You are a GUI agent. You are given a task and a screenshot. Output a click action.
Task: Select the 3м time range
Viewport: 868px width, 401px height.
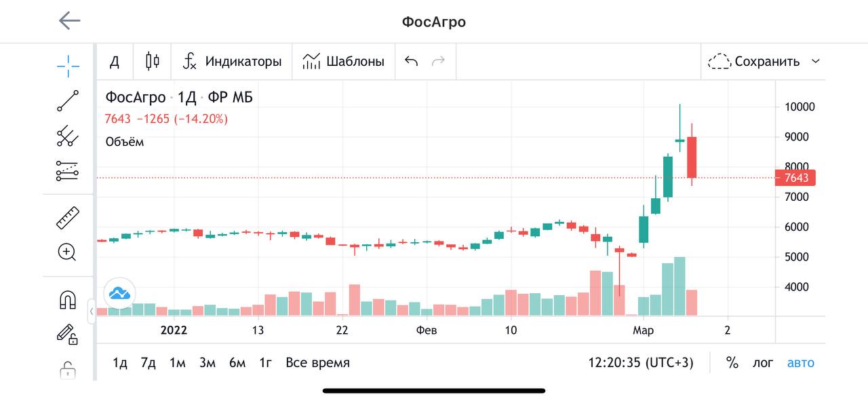pos(207,363)
